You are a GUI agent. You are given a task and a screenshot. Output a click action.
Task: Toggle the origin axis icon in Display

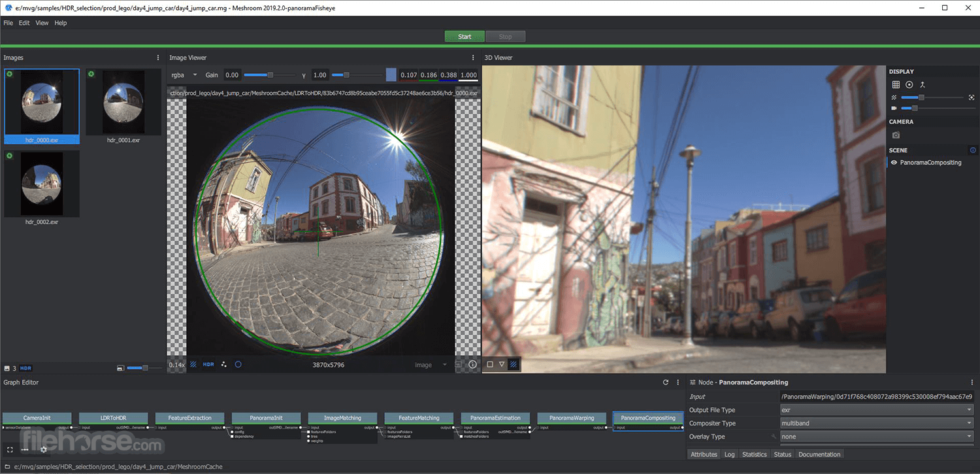click(x=923, y=85)
